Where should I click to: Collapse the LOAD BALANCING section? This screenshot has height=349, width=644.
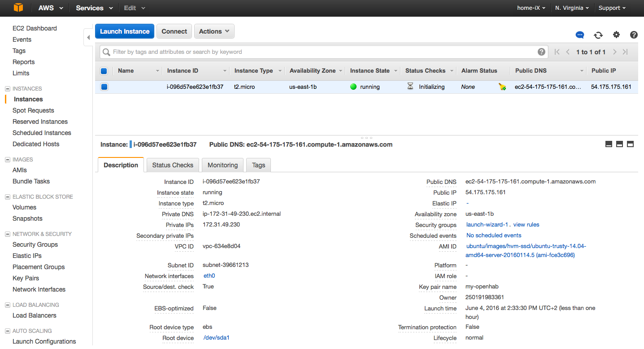pyautogui.click(x=8, y=305)
